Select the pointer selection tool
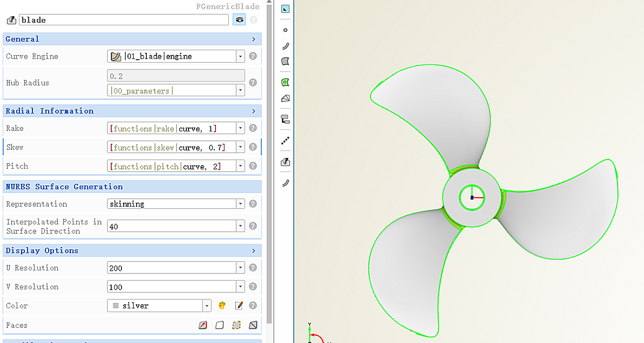644x343 pixels. point(285,9)
